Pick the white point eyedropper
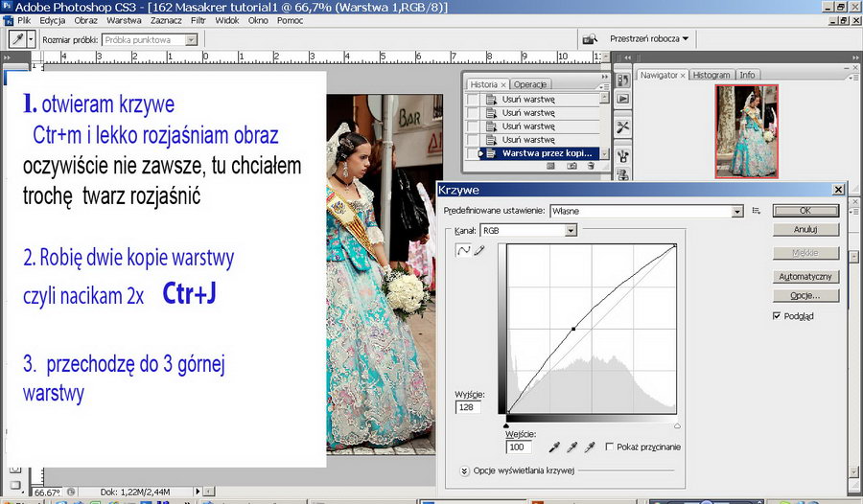Image resolution: width=863 pixels, height=504 pixels. 589,447
